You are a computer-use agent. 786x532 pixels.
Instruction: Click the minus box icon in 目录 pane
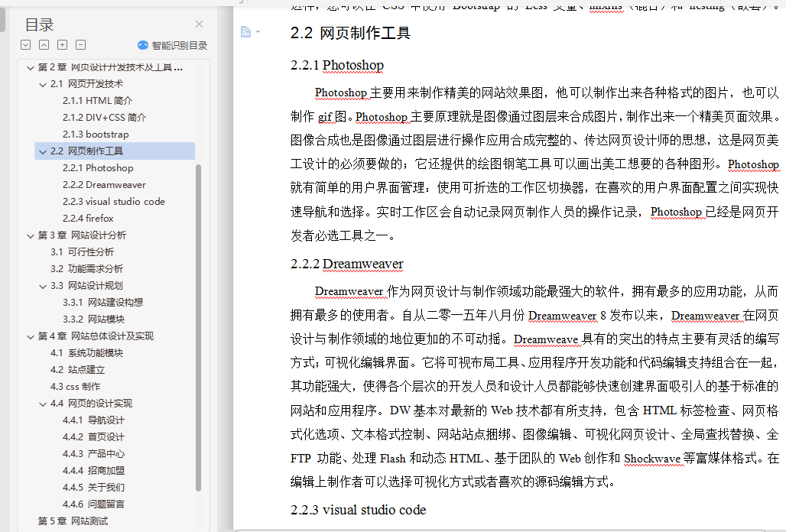(80, 45)
